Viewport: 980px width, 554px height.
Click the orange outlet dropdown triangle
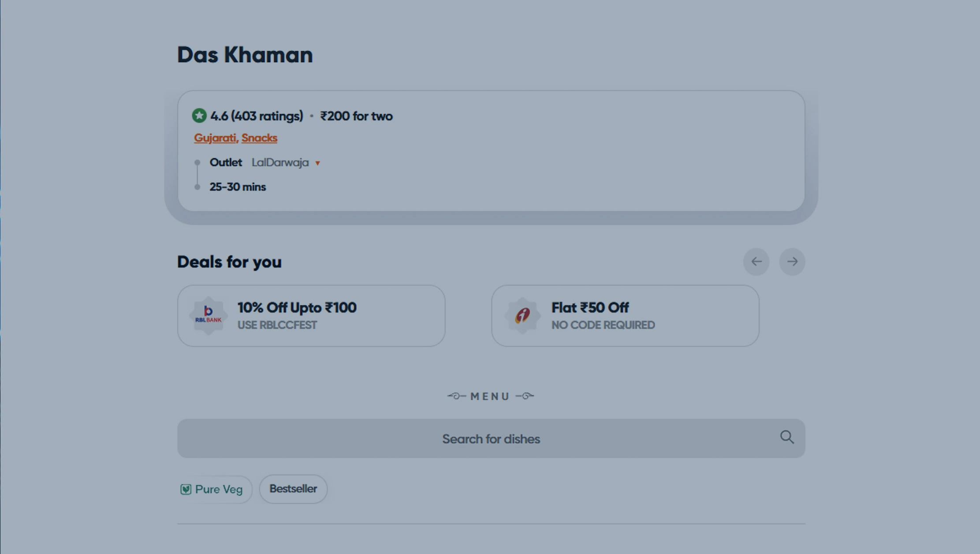[317, 164]
